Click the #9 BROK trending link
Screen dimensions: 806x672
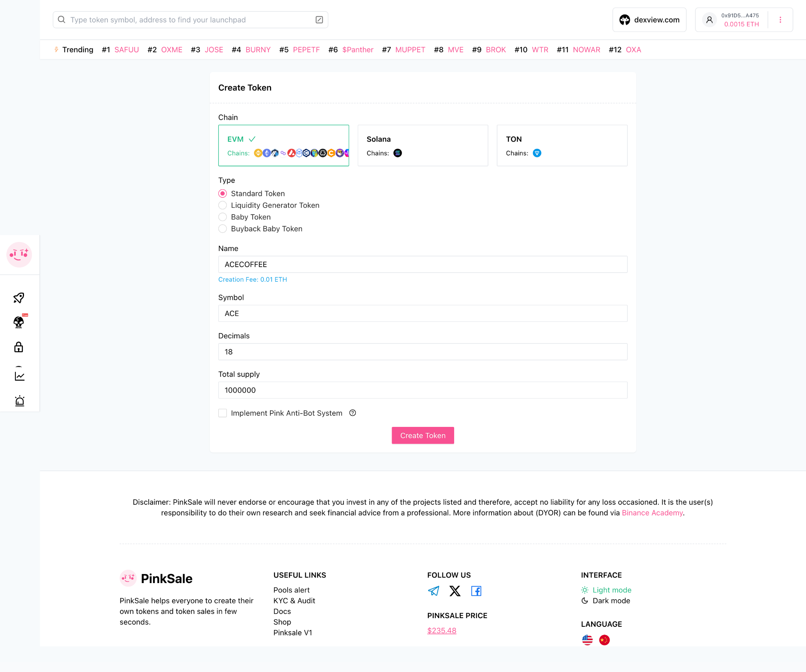[x=496, y=50]
